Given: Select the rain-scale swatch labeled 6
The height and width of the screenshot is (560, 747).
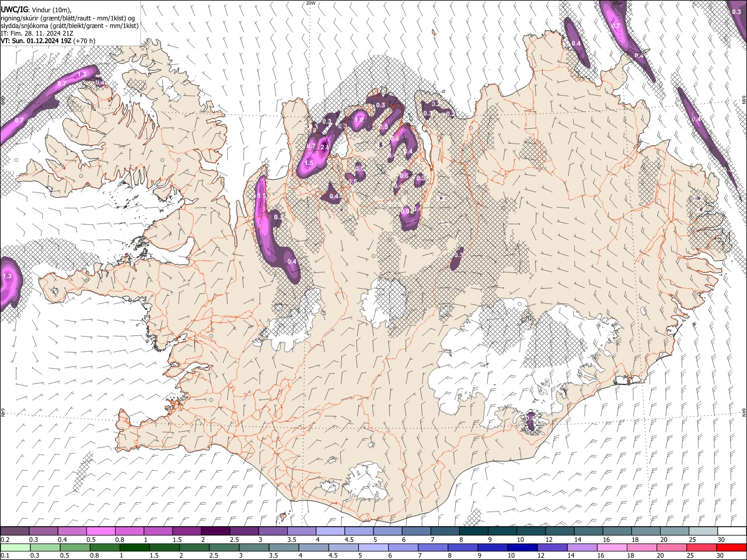Looking at the screenshot, I should pyautogui.click(x=403, y=547).
